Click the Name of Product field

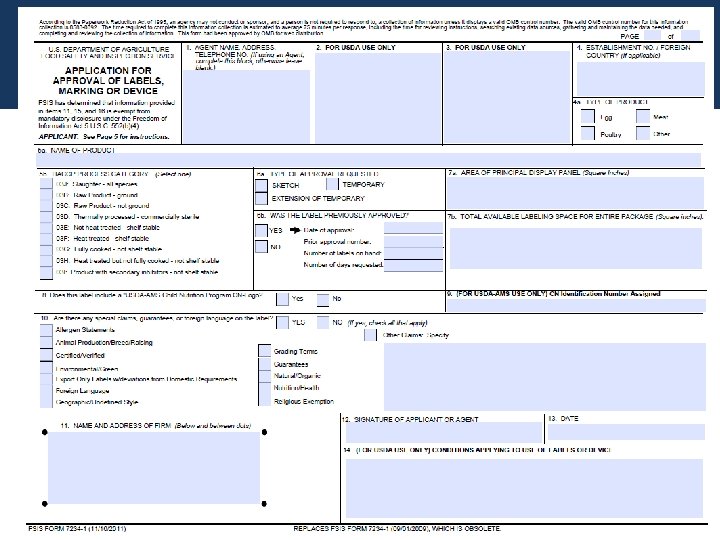pos(368,160)
